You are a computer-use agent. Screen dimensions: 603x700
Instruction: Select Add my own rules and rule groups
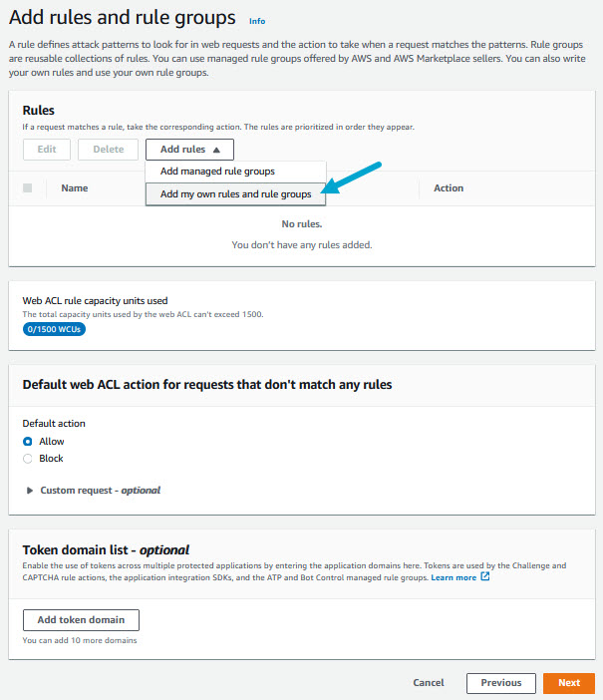coord(235,193)
